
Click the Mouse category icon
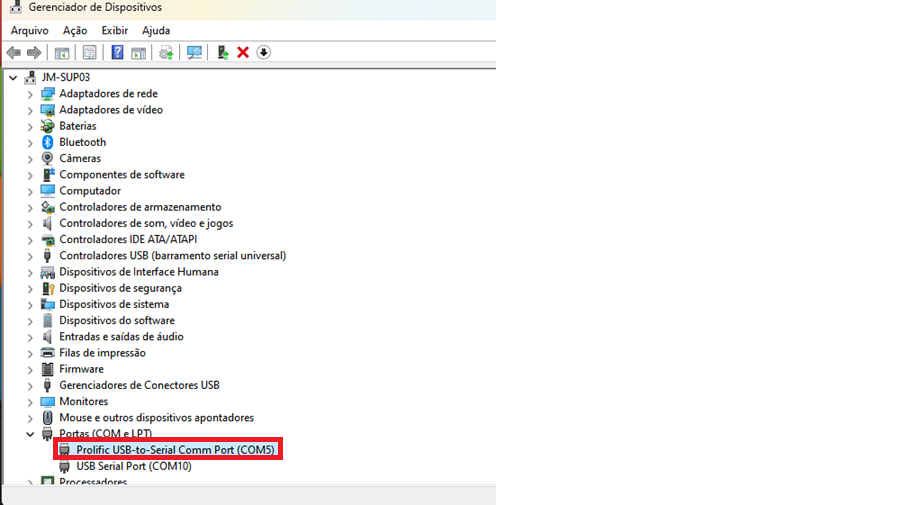[x=48, y=418]
